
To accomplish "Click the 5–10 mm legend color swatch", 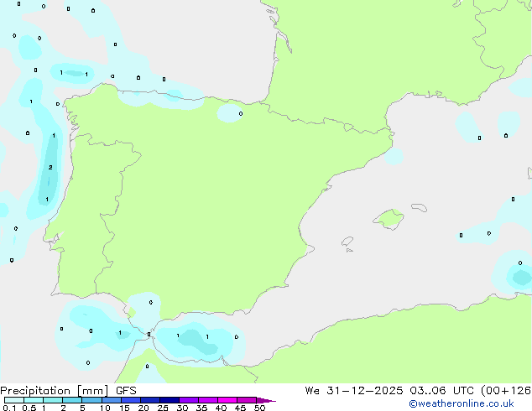I will click(91, 400).
